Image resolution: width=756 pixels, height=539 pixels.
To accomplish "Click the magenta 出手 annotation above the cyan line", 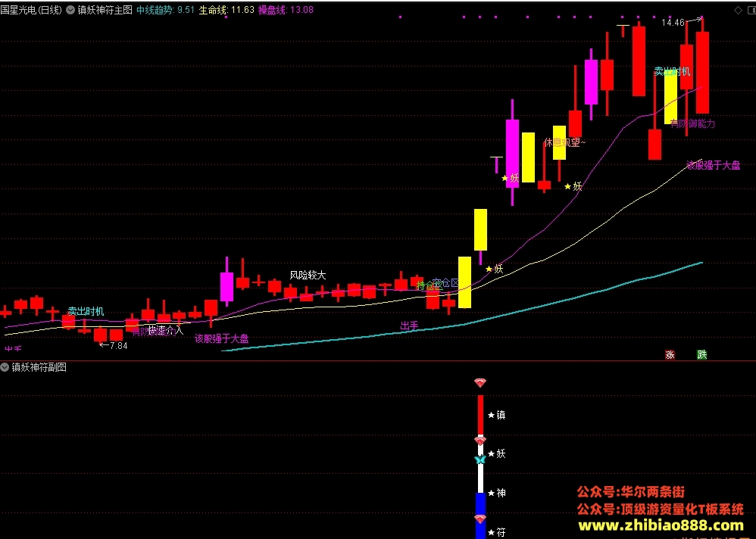I will [409, 326].
